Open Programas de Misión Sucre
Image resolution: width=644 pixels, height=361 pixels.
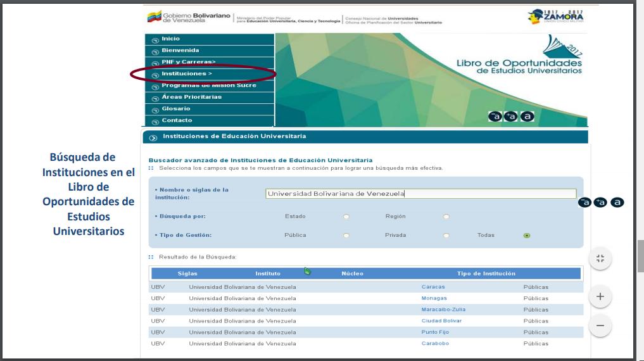[x=210, y=85]
